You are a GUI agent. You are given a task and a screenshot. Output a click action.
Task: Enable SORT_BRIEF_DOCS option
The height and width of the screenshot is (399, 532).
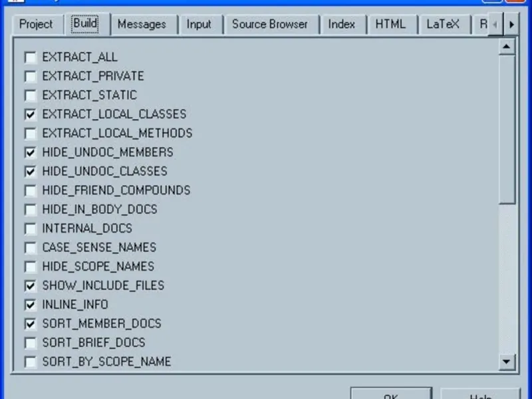click(x=31, y=342)
